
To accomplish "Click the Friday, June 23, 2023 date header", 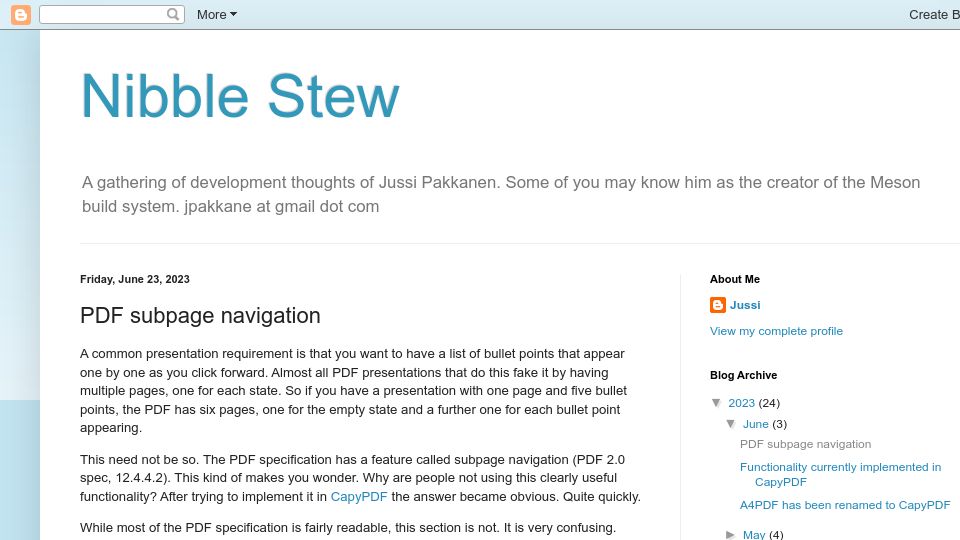I will 135,279.
